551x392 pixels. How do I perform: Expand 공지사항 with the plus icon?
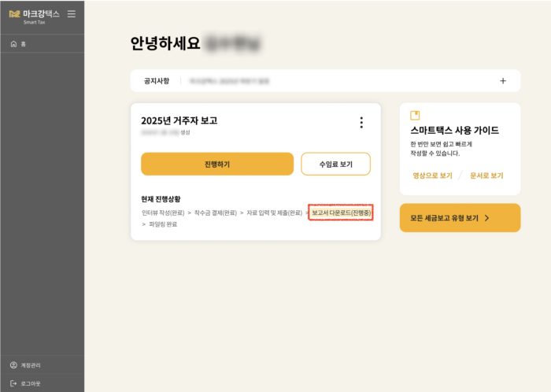[x=503, y=80]
